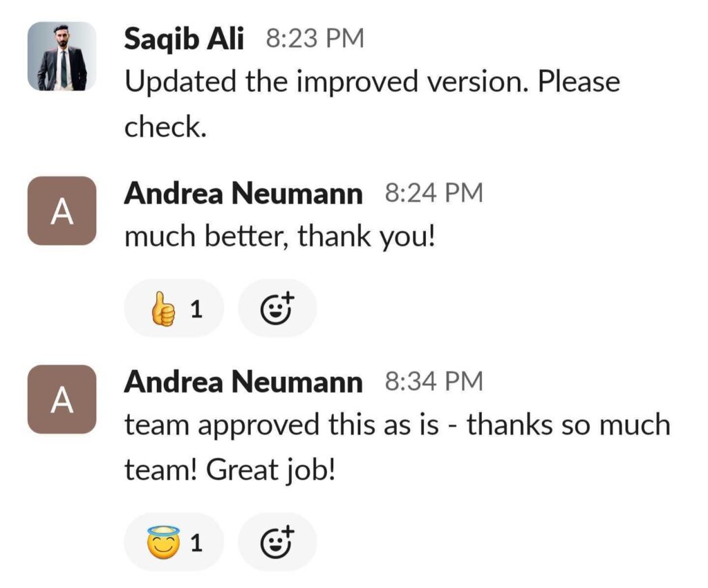708x588 pixels.
Task: Open the 8:34 PM message timestamp
Action: click(x=433, y=382)
